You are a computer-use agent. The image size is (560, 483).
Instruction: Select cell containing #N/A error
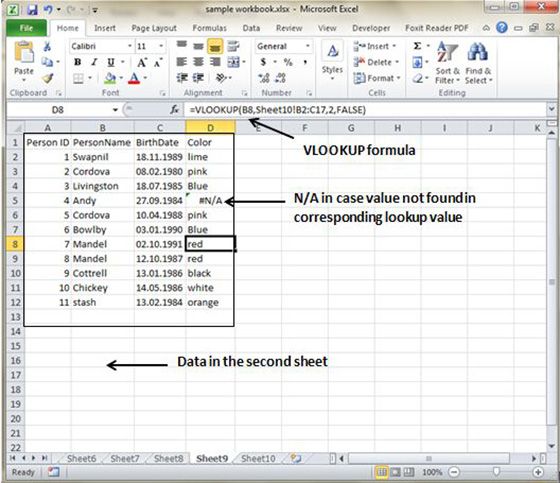[x=210, y=201]
